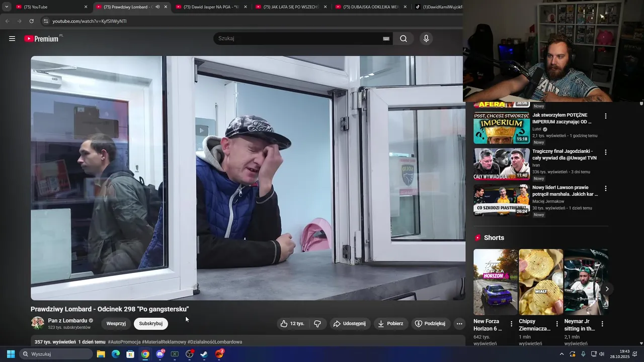Screen dimensions: 644x362
Task: Open options menu for IMPERIUM video
Action: pos(605,116)
